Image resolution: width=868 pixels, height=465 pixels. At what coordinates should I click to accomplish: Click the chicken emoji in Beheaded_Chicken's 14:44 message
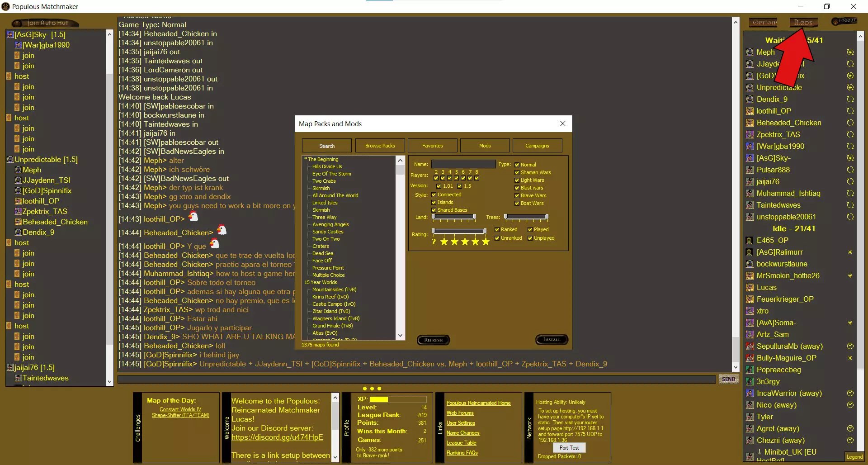(x=222, y=230)
